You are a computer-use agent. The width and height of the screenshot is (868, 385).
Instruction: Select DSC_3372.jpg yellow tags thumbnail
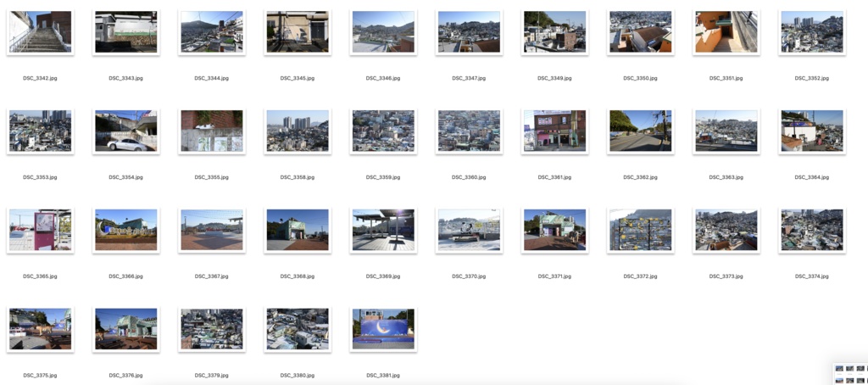click(641, 230)
